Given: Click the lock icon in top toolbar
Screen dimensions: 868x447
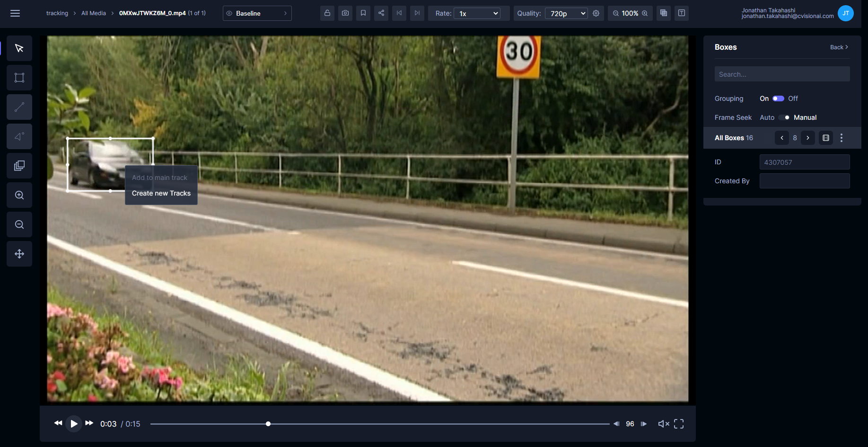Looking at the screenshot, I should (327, 13).
